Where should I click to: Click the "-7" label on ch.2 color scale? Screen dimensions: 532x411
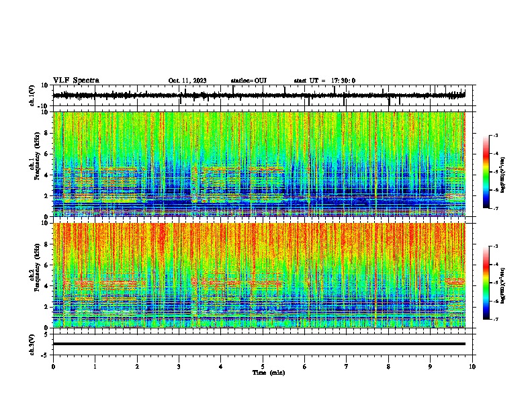click(x=496, y=319)
